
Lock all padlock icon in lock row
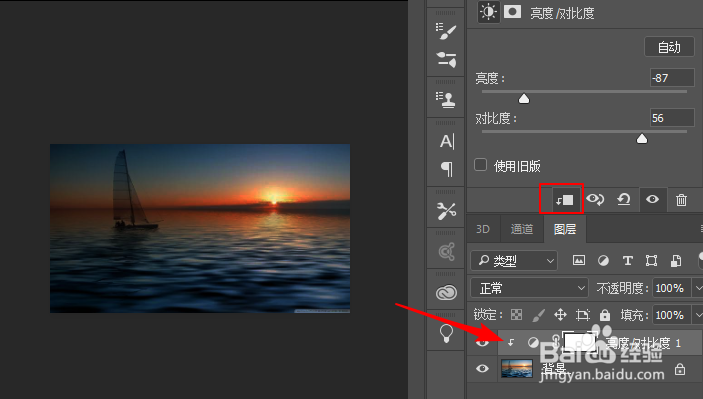coord(605,315)
